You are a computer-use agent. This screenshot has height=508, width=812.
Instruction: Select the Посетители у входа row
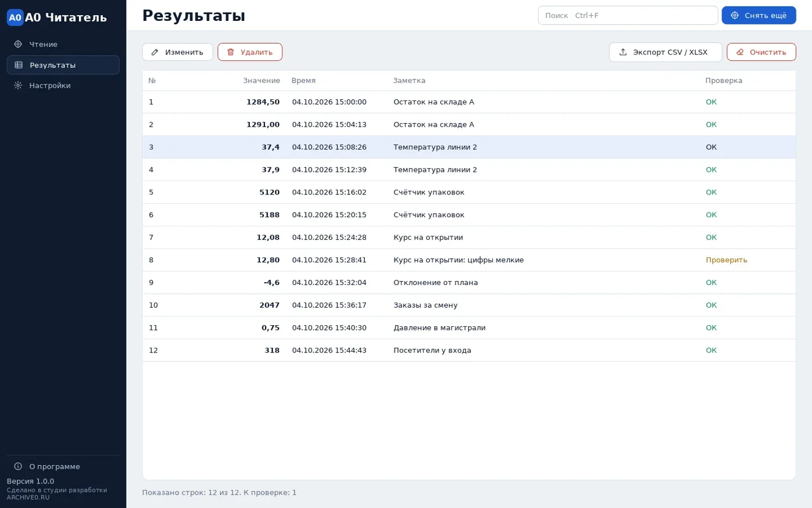point(469,351)
